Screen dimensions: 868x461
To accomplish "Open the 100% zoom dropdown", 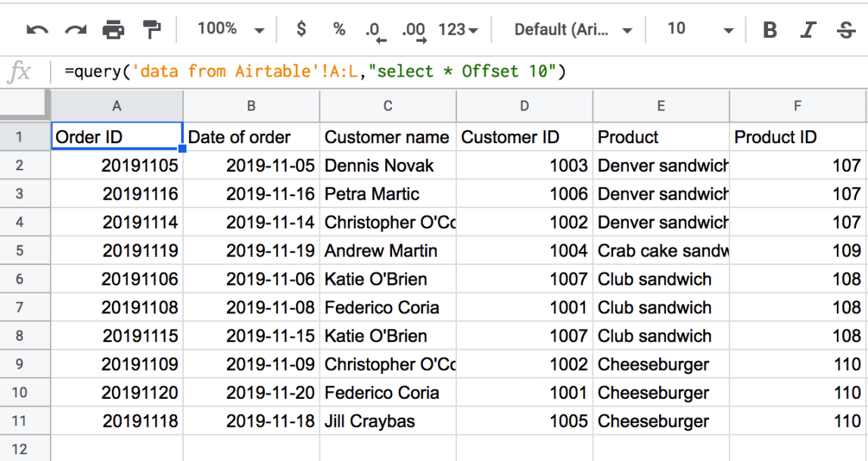I will click(x=231, y=29).
